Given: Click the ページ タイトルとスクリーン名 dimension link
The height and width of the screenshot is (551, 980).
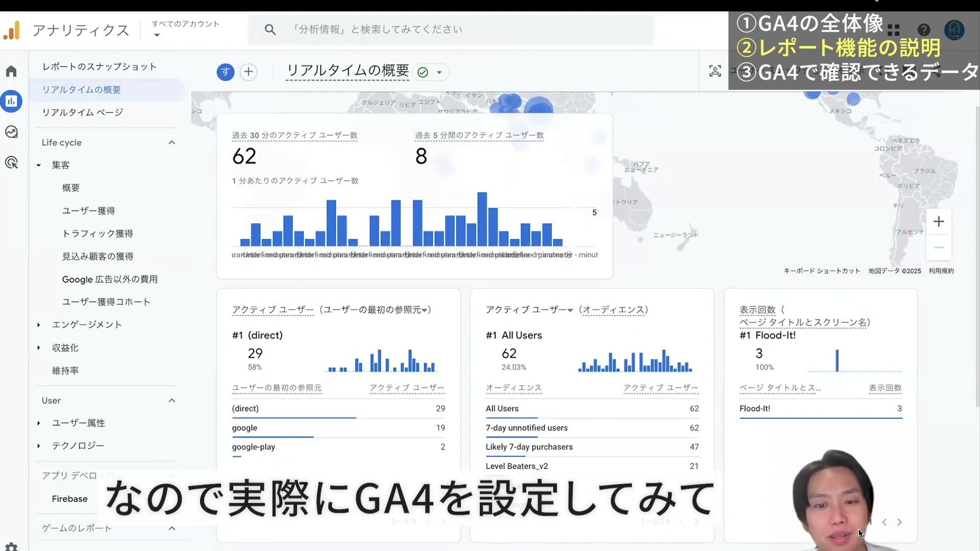Looking at the screenshot, I should (x=803, y=322).
